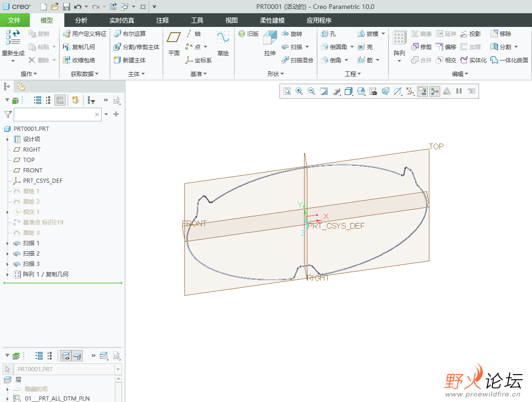Click the Copy Geometry (复制几何) button

[79, 47]
